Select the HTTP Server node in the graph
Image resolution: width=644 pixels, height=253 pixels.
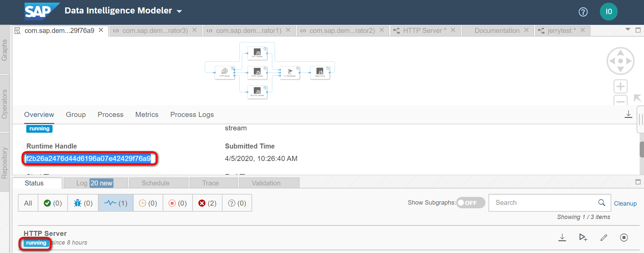point(225,72)
